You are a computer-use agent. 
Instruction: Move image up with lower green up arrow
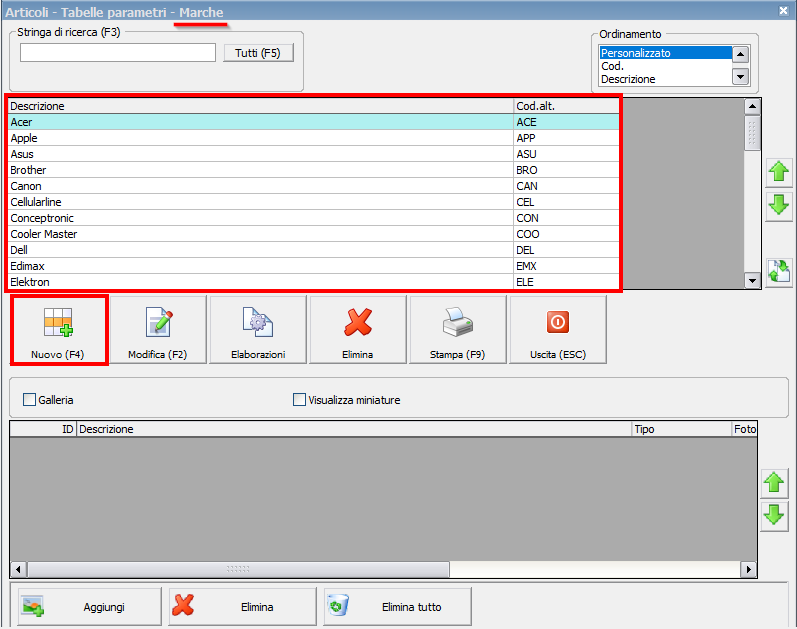(774, 483)
